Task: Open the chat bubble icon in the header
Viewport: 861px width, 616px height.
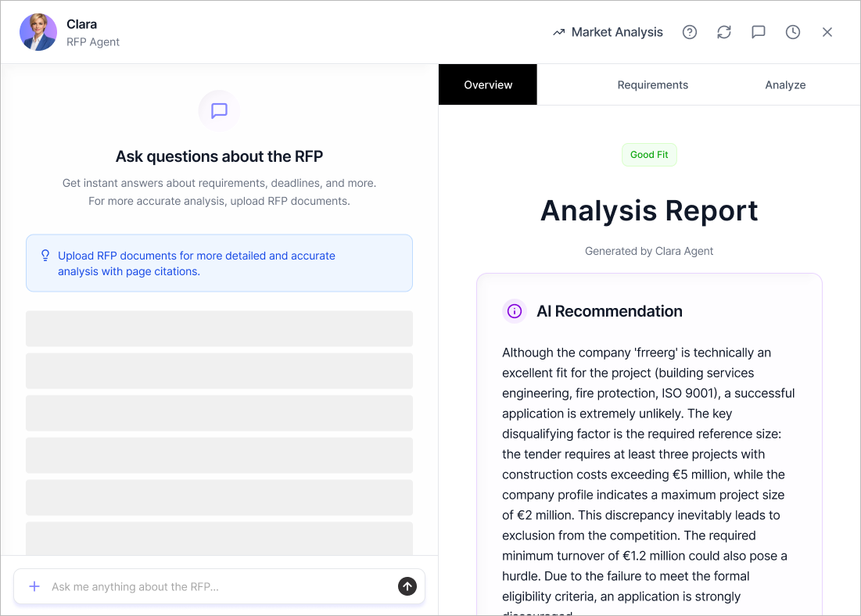Action: 758,32
